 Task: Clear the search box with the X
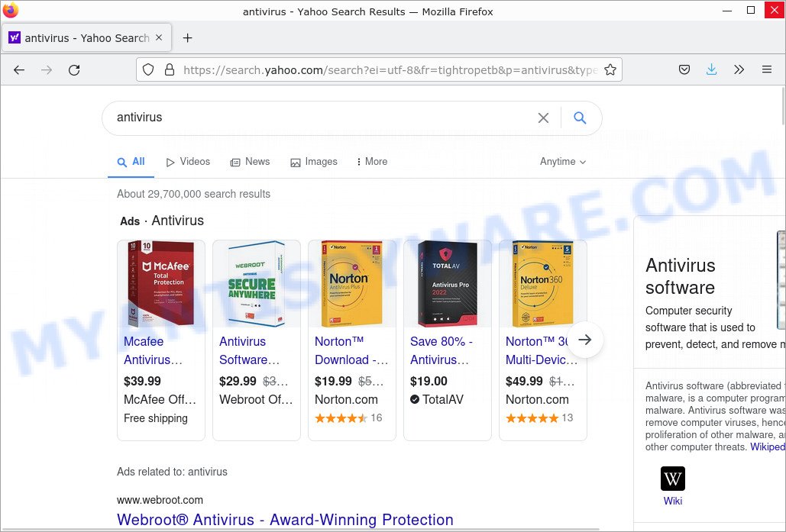pyautogui.click(x=543, y=118)
